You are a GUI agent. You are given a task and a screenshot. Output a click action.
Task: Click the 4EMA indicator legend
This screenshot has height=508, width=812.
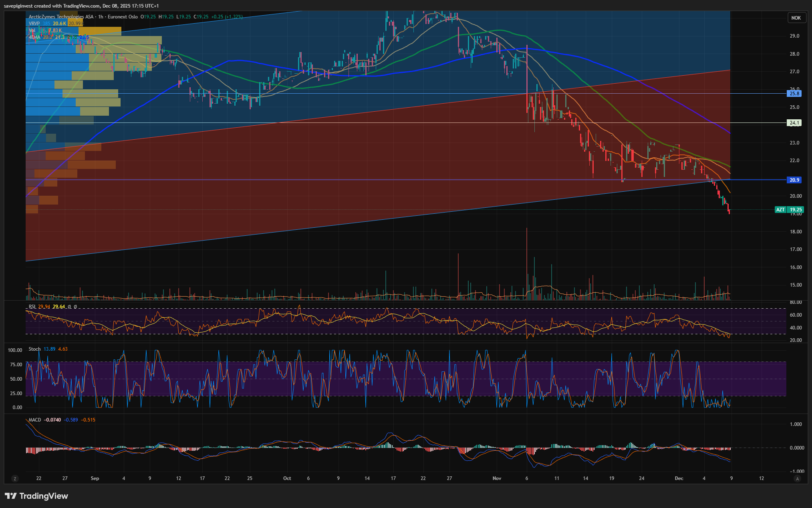[34, 37]
